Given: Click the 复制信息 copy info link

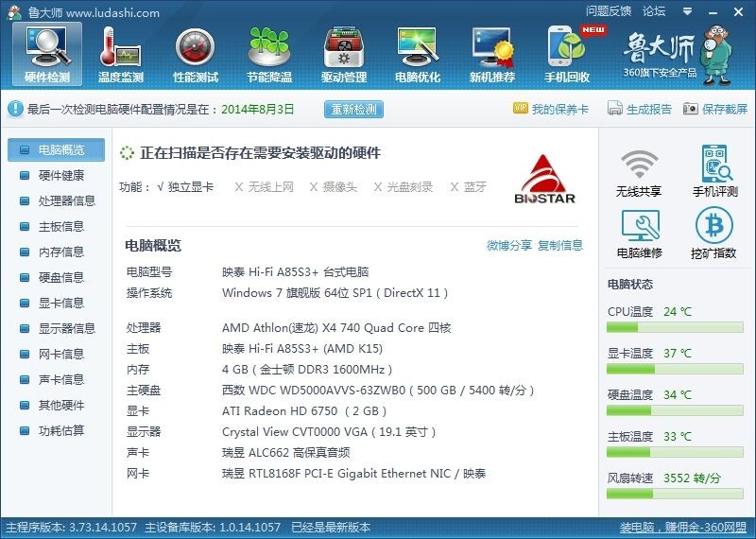Looking at the screenshot, I should [560, 246].
